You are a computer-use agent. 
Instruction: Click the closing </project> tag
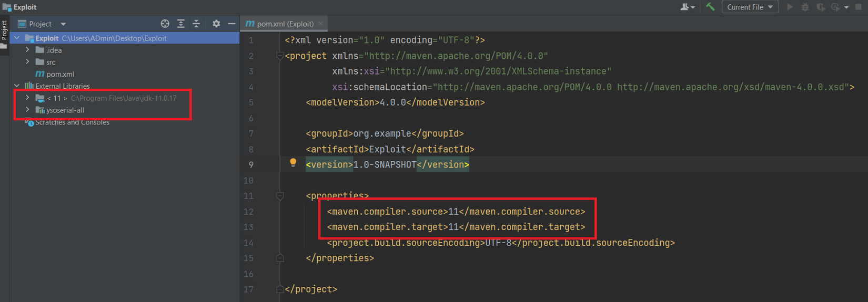click(x=311, y=289)
